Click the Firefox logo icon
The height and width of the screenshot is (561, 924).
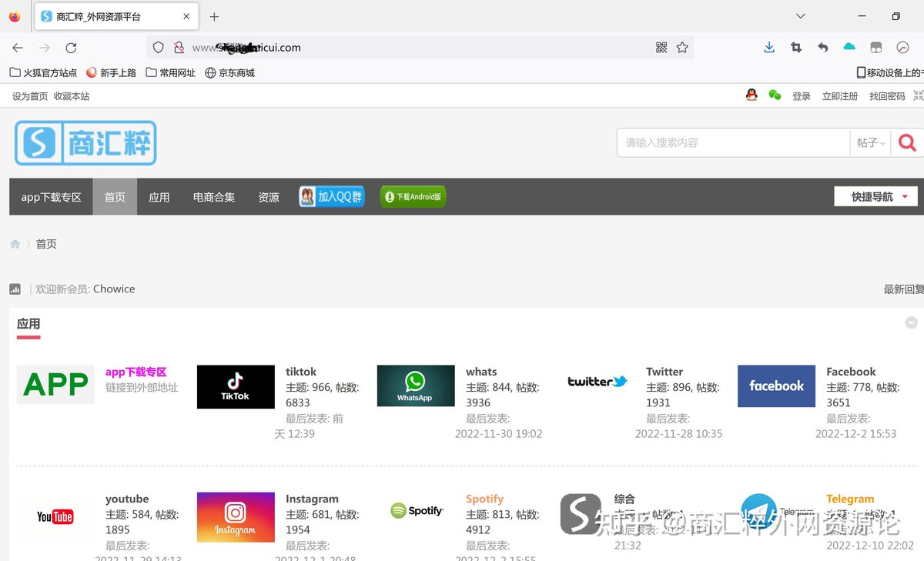tap(15, 16)
